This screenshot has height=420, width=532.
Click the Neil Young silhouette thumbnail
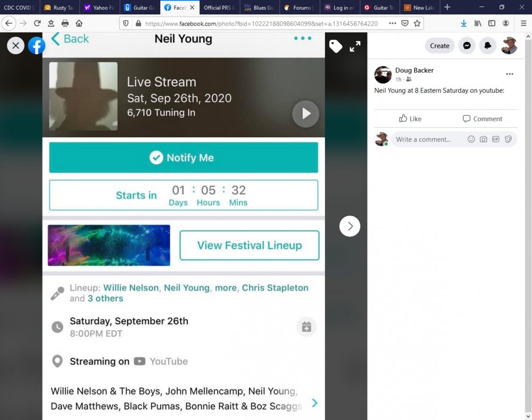84,96
